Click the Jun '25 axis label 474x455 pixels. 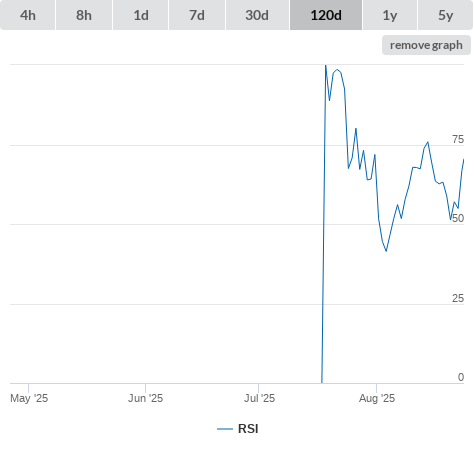point(146,398)
